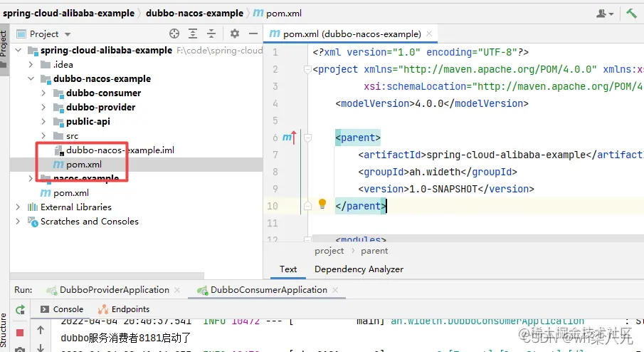This screenshot has width=644, height=352.
Task: Click the modelVersion 4.0.0 line
Action: coord(432,103)
